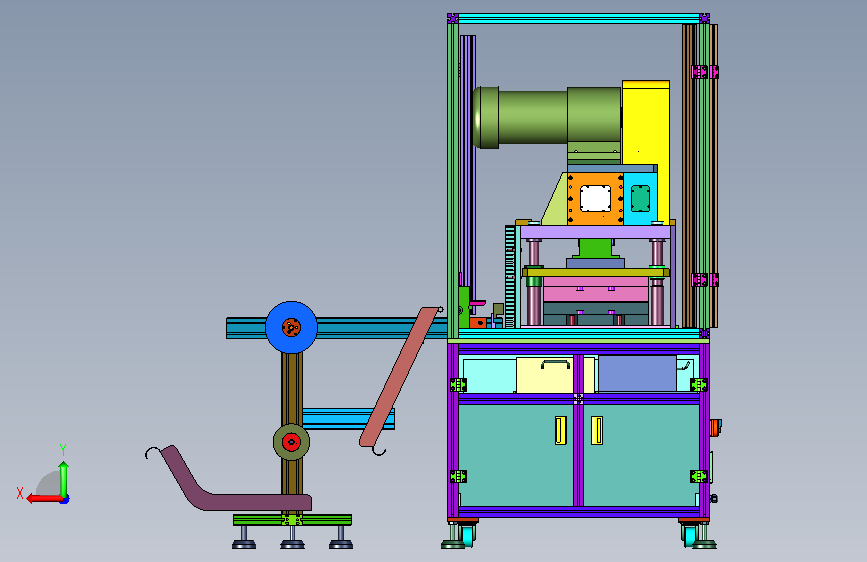The height and width of the screenshot is (562, 867).
Task: Click the red X axis arrow of the triad
Action: pos(43,498)
